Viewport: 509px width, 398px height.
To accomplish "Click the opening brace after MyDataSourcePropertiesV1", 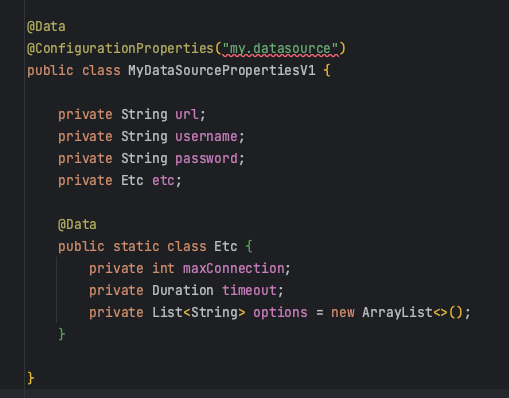I will [x=327, y=71].
